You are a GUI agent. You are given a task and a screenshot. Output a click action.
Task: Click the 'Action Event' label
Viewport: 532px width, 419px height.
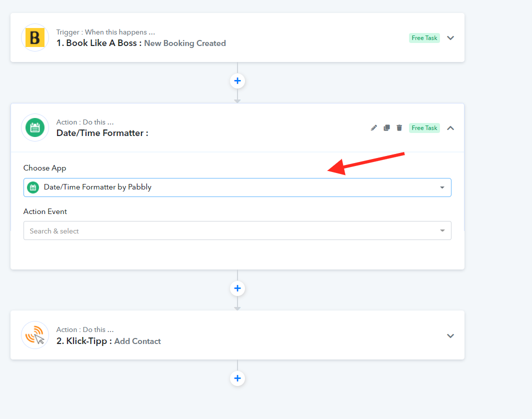point(45,211)
